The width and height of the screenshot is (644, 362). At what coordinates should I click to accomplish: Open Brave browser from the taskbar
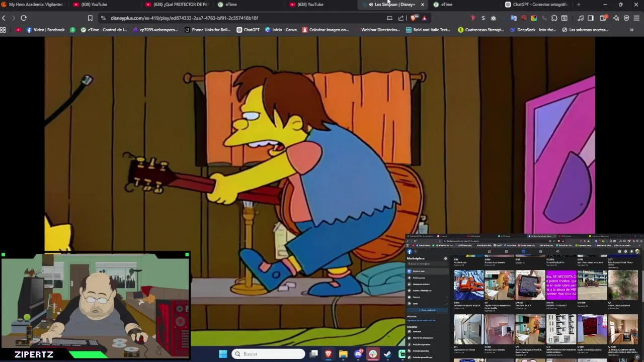click(x=329, y=354)
